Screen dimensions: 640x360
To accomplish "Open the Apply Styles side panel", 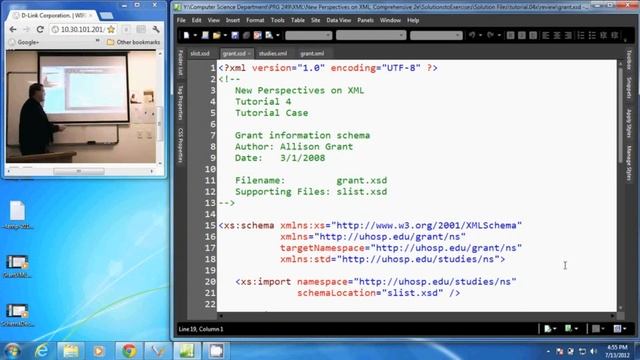I will 629,123.
